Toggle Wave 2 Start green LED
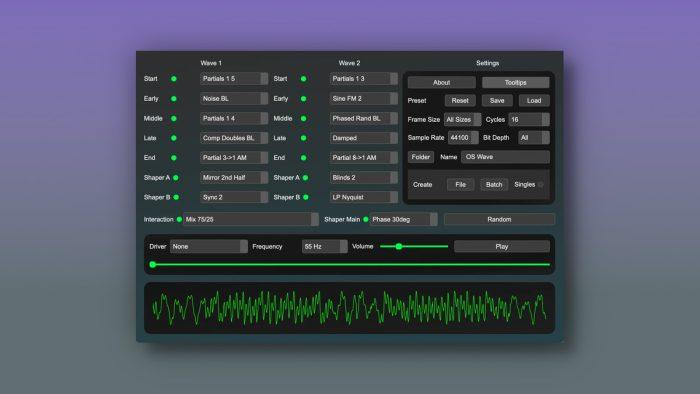 click(x=304, y=79)
